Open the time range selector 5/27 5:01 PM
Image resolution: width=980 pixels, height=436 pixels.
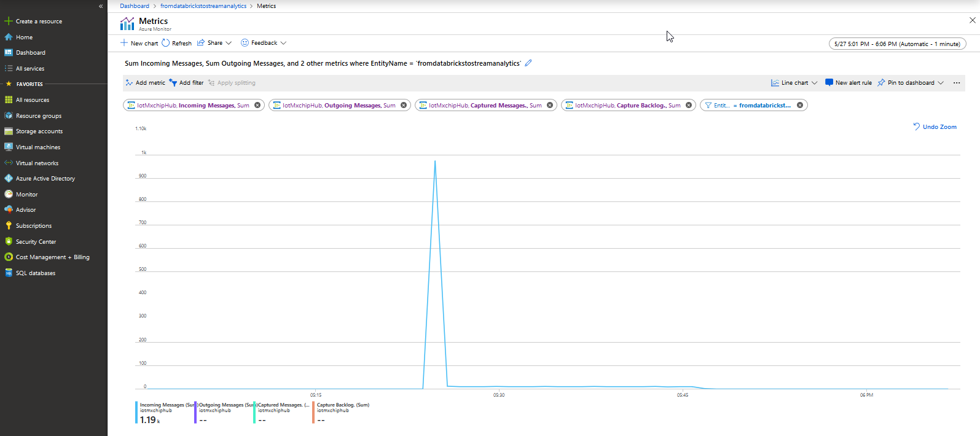pyautogui.click(x=897, y=44)
